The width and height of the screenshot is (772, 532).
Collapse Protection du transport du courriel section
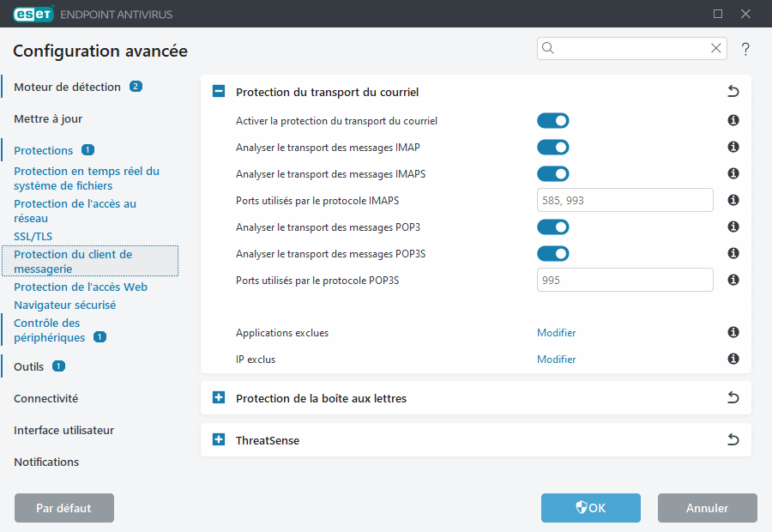tap(218, 91)
